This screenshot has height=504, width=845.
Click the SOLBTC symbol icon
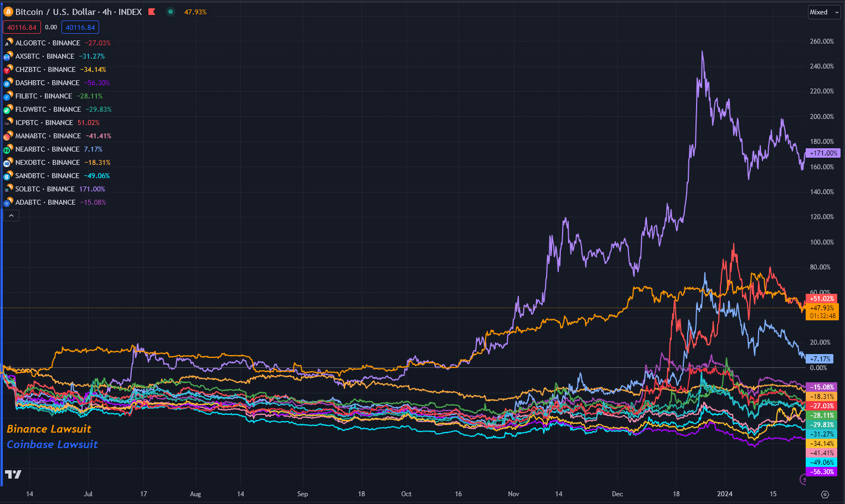pos(8,189)
